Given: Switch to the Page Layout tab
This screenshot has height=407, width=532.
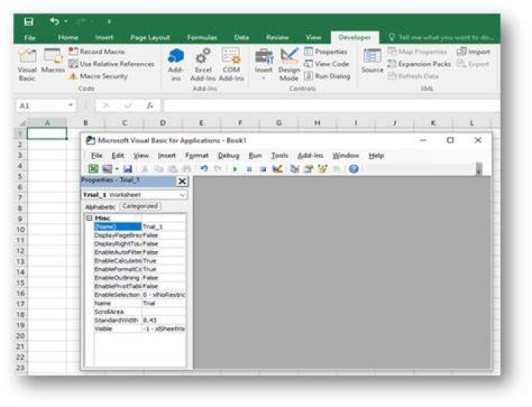Looking at the screenshot, I should click(x=150, y=38).
